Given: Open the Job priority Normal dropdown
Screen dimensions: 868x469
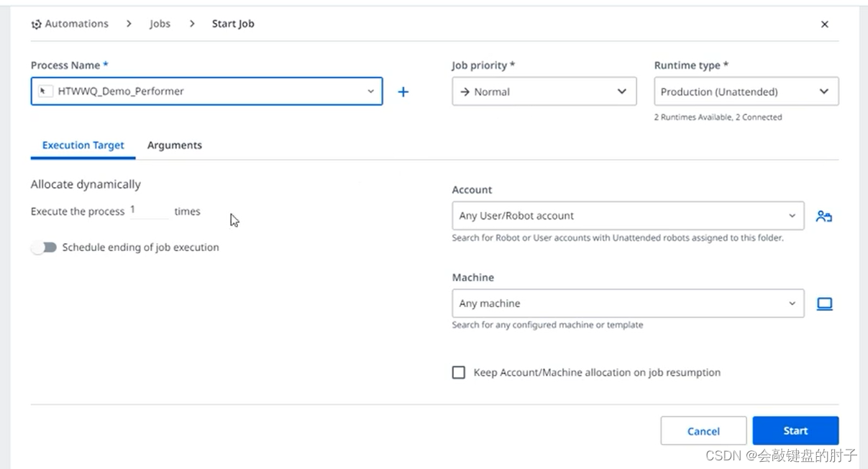Looking at the screenshot, I should (x=544, y=91).
